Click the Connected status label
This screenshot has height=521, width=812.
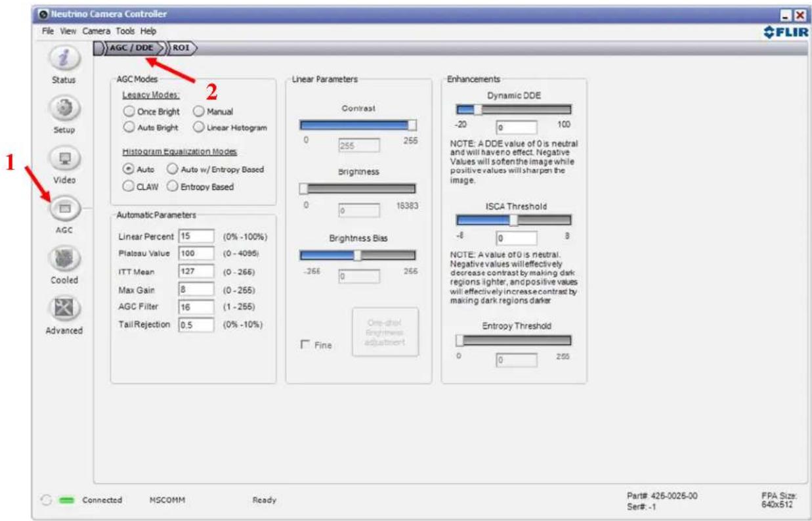tap(102, 501)
